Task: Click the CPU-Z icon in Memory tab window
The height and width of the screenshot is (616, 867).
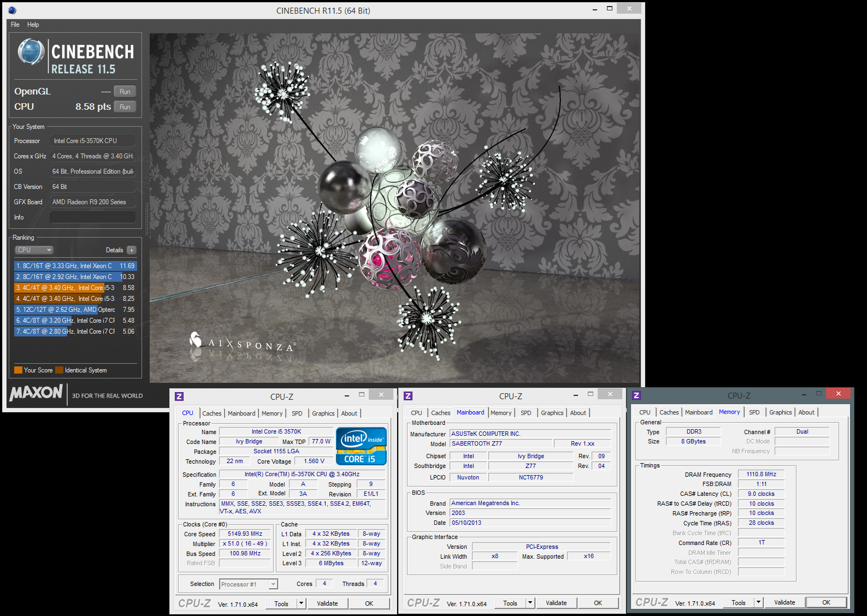Action: point(636,395)
